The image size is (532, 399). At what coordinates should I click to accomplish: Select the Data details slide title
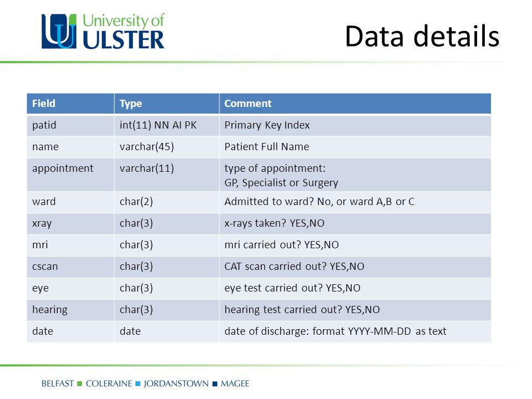422,36
